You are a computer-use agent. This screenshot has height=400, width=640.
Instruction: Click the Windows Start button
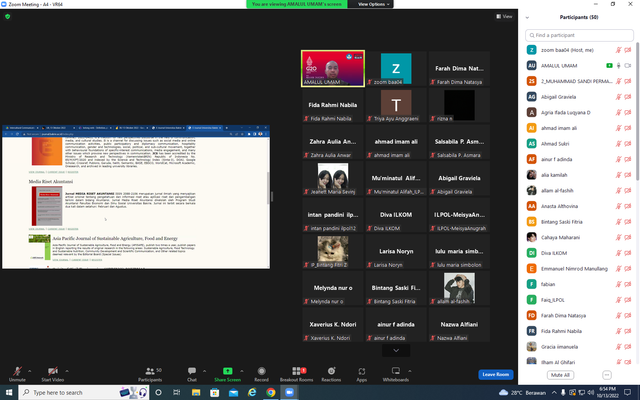coord(9,392)
